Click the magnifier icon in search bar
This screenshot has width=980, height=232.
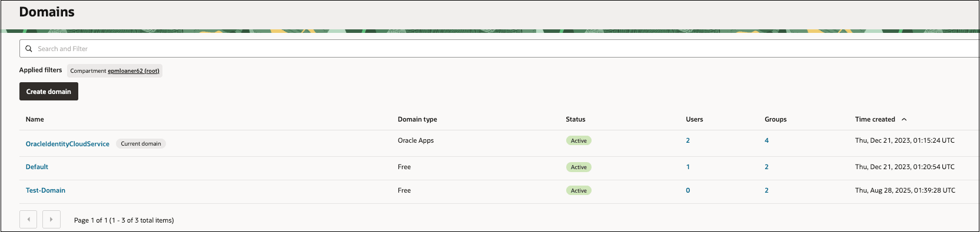[x=28, y=49]
